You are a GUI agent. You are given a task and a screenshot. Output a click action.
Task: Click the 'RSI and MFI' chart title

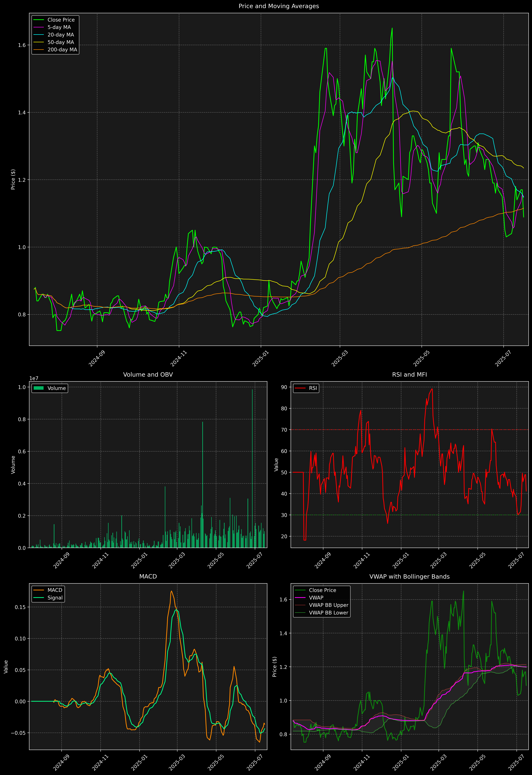click(x=409, y=374)
